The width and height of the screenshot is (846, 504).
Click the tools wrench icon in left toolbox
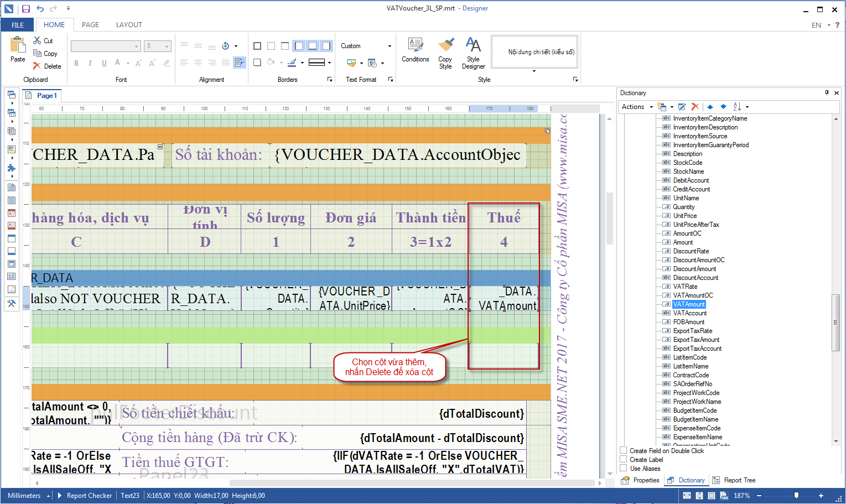click(12, 303)
